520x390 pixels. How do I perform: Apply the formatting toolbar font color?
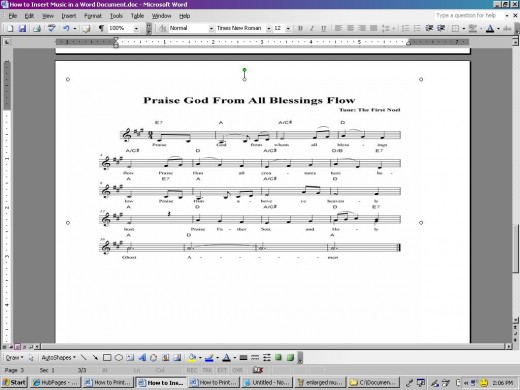point(490,28)
